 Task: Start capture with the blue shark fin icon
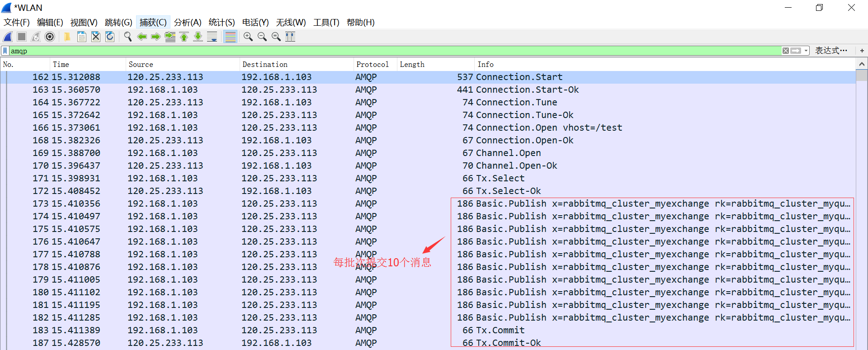8,37
